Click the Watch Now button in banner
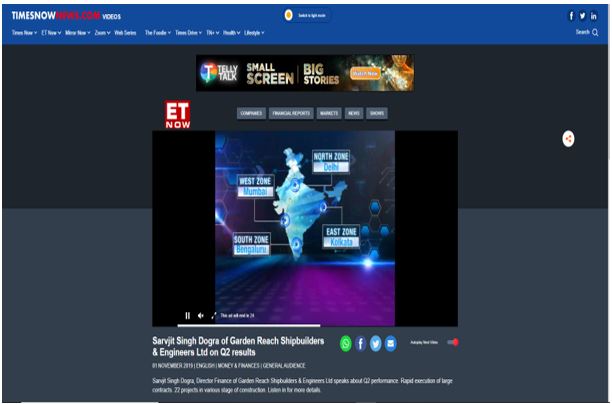The width and height of the screenshot is (612, 404). (x=365, y=73)
